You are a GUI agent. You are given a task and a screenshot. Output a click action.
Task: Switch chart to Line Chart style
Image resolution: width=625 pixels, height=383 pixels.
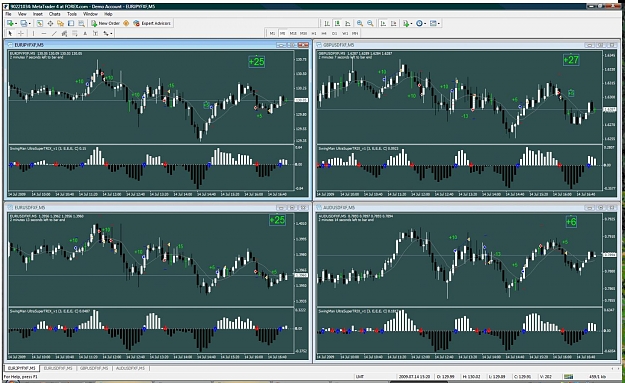(348, 23)
